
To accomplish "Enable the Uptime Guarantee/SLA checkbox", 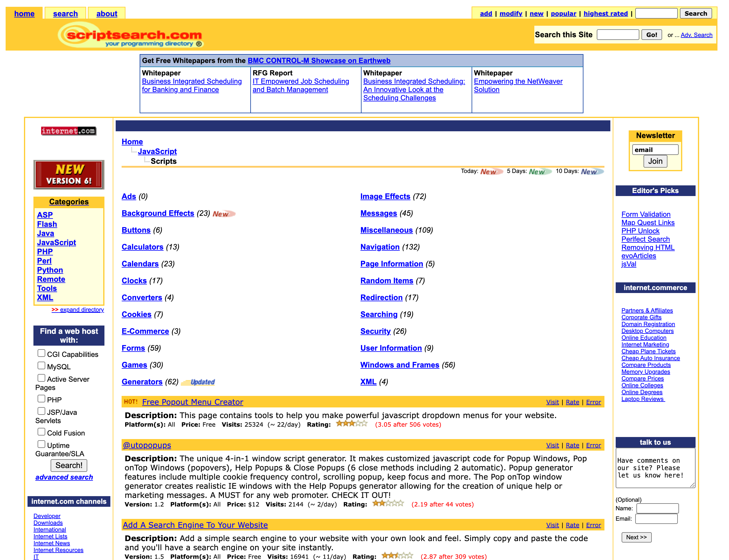I will pyautogui.click(x=41, y=444).
